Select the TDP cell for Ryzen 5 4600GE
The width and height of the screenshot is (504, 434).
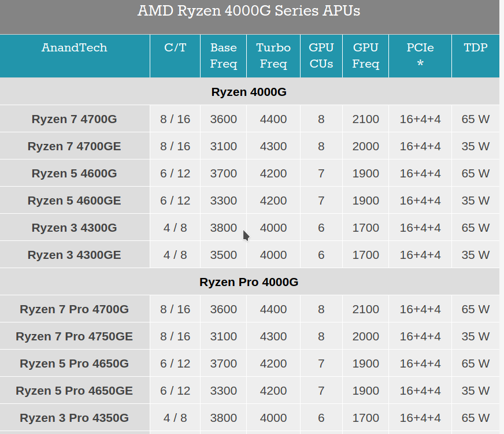pyautogui.click(x=476, y=201)
